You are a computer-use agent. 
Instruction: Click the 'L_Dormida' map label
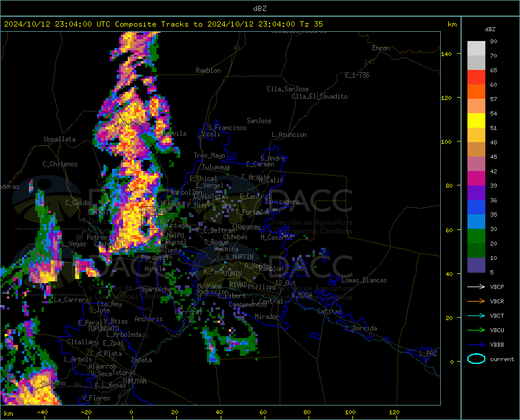click(361, 328)
